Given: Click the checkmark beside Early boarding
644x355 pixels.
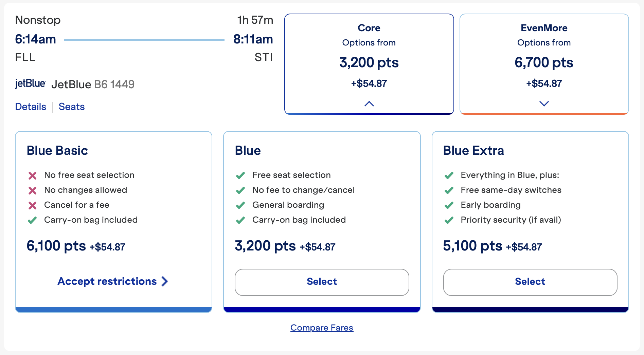Looking at the screenshot, I should pos(449,205).
